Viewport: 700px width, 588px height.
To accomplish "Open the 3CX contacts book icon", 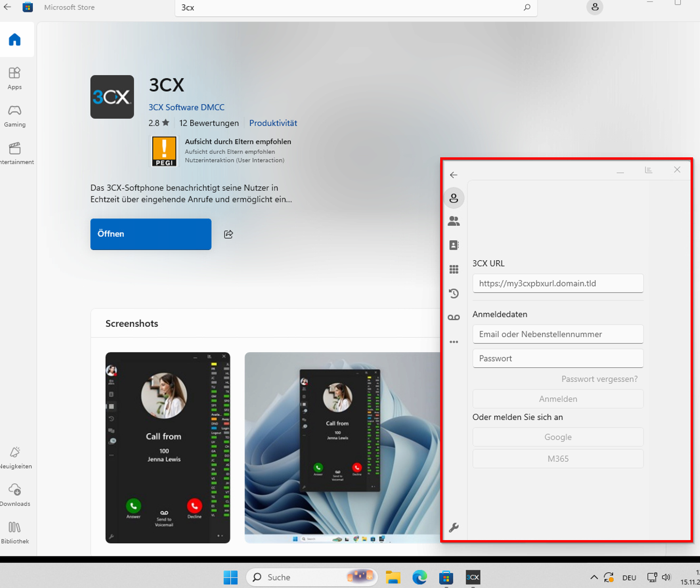I will point(454,245).
